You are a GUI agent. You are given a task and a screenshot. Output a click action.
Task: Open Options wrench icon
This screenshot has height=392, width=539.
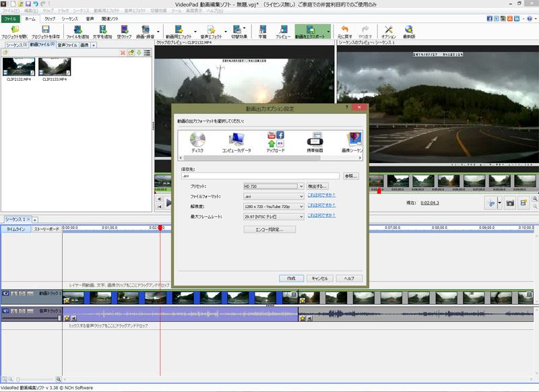tap(389, 32)
